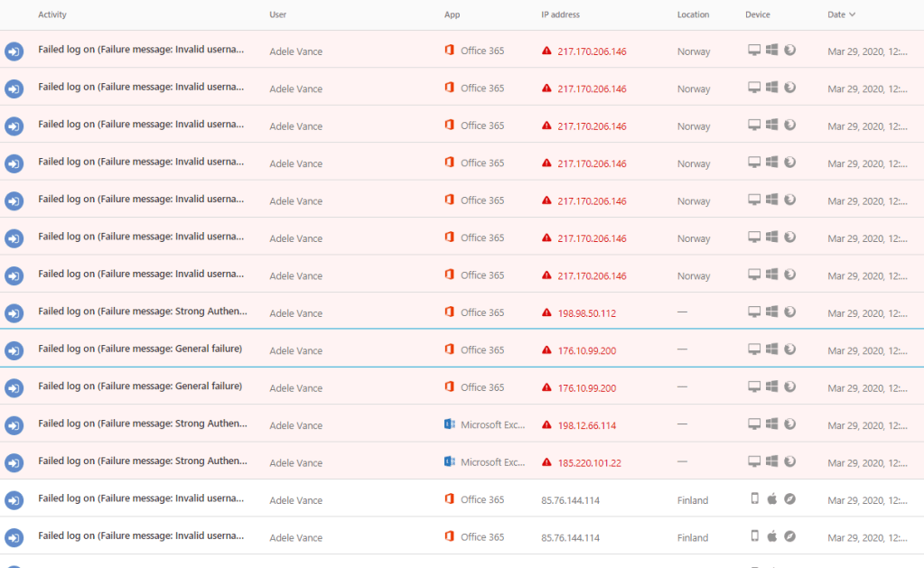This screenshot has height=568, width=924.
Task: Click the red warning triangle beside 185.220.101.22
Action: 546,462
